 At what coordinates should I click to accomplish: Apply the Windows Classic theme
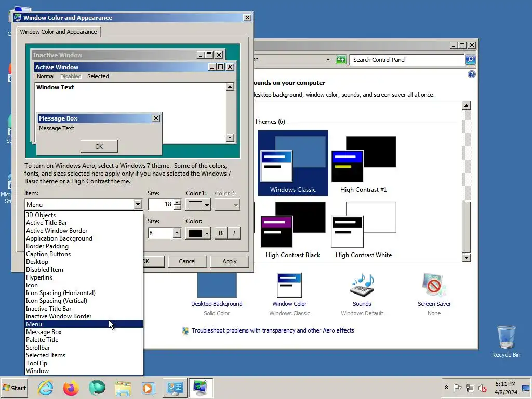tap(293, 163)
